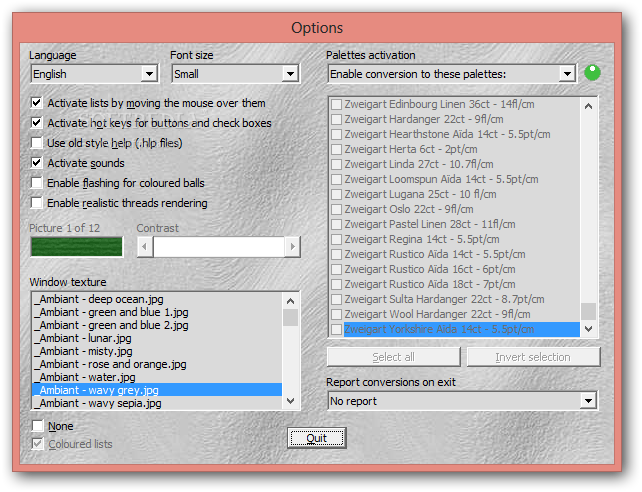Disable the Activate sounds checkbox
The width and height of the screenshot is (642, 492).
(36, 163)
